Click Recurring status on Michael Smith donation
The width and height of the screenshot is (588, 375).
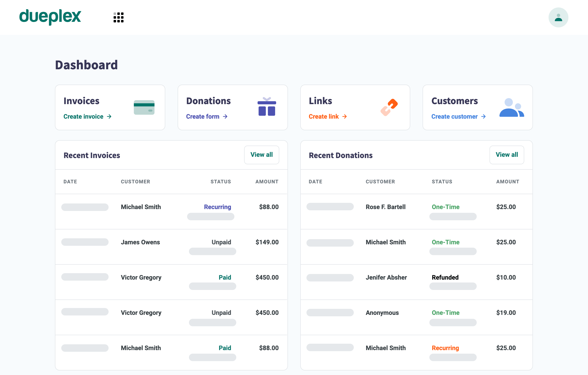point(445,348)
